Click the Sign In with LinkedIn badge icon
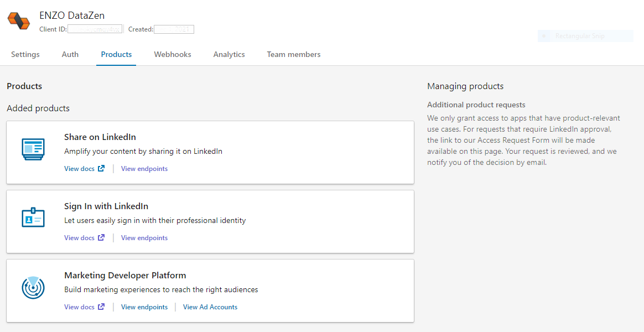Viewport: 644px width, 332px height. tap(33, 217)
